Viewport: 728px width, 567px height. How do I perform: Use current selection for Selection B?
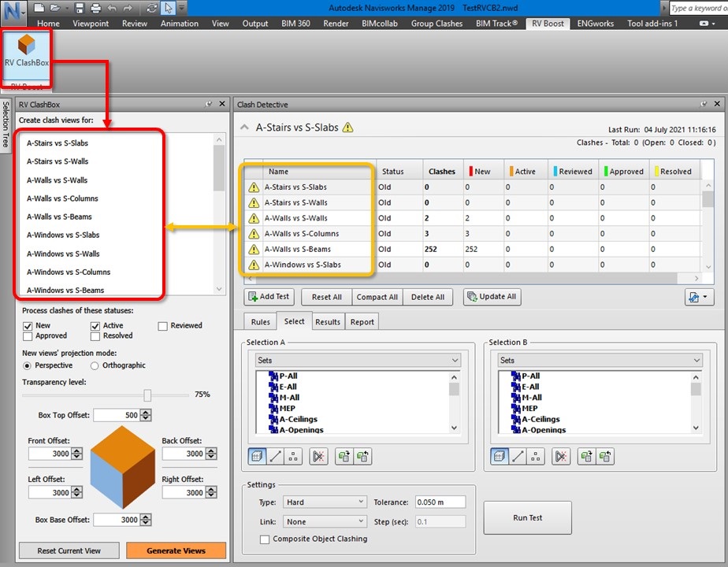(586, 457)
